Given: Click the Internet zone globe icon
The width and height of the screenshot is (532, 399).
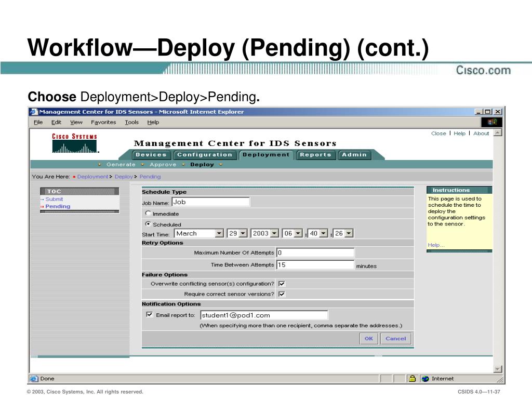Looking at the screenshot, I should (425, 379).
